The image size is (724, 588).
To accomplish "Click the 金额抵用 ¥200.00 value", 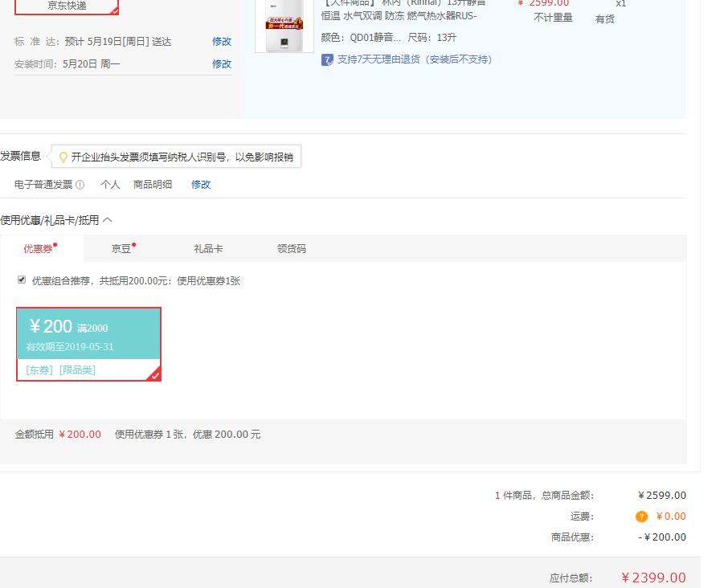I will coord(80,435).
